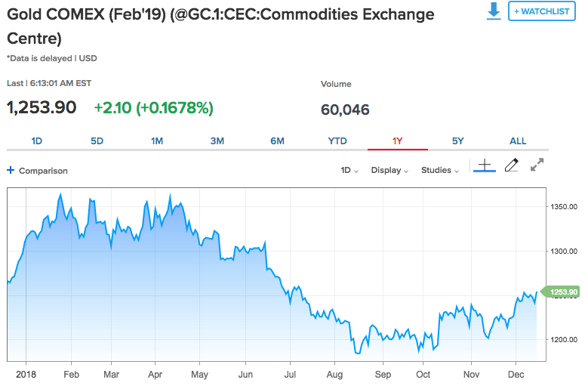Click the download chart icon
The image size is (588, 389).
pos(494,11)
